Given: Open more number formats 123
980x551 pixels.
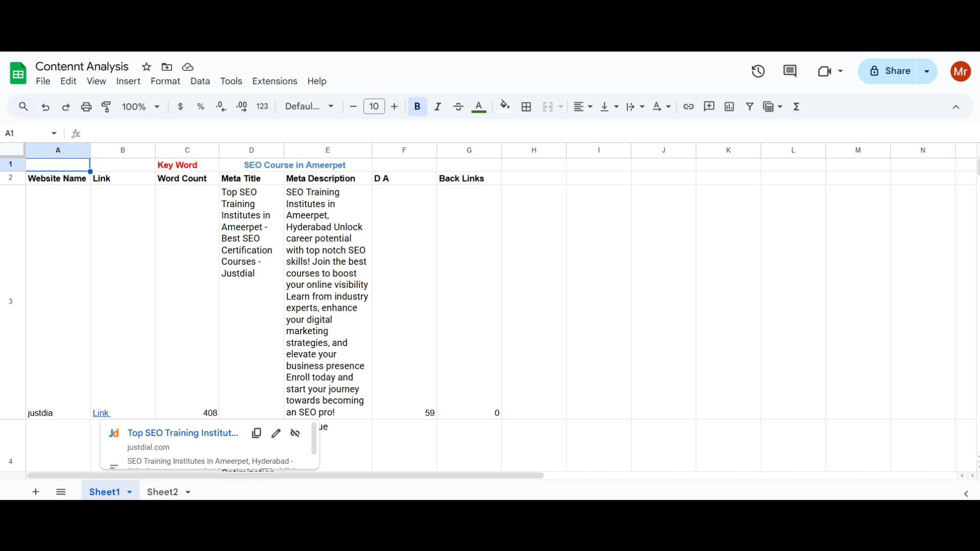Looking at the screenshot, I should click(262, 107).
